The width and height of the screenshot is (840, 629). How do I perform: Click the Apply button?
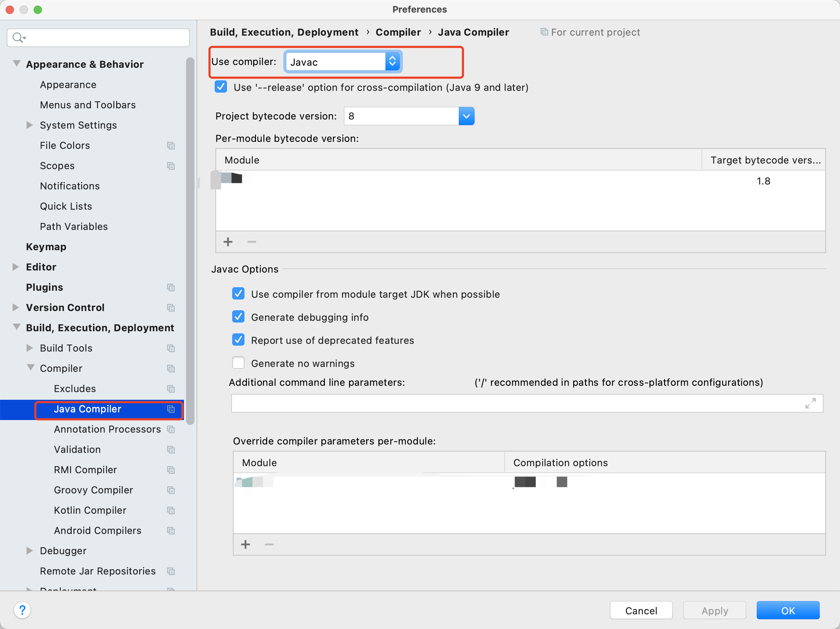[x=715, y=610]
